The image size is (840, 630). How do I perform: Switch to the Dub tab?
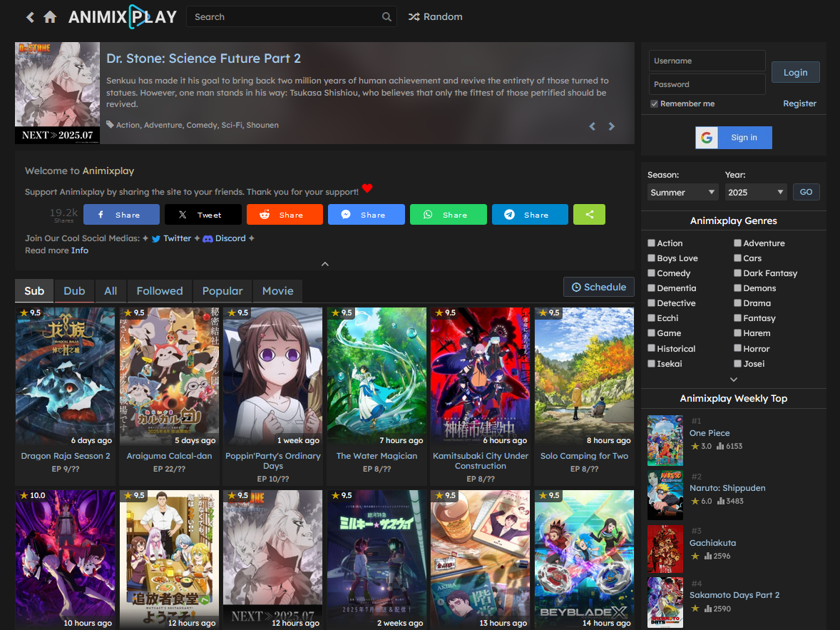tap(74, 291)
